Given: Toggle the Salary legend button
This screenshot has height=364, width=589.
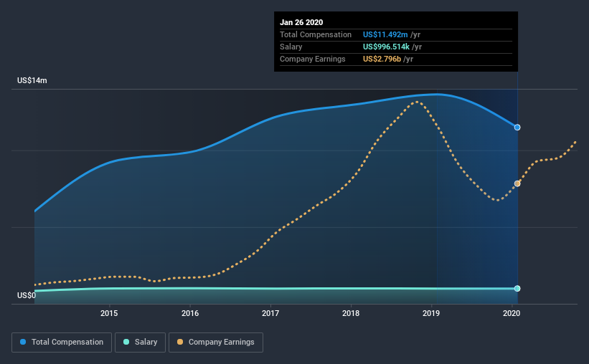Looking at the screenshot, I should (140, 343).
